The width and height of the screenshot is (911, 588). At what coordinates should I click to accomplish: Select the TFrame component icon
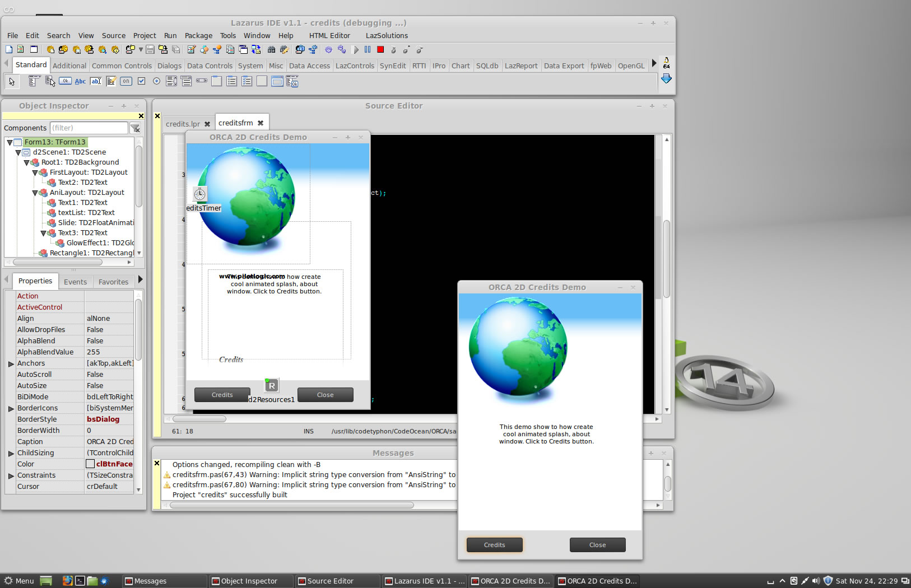277,82
